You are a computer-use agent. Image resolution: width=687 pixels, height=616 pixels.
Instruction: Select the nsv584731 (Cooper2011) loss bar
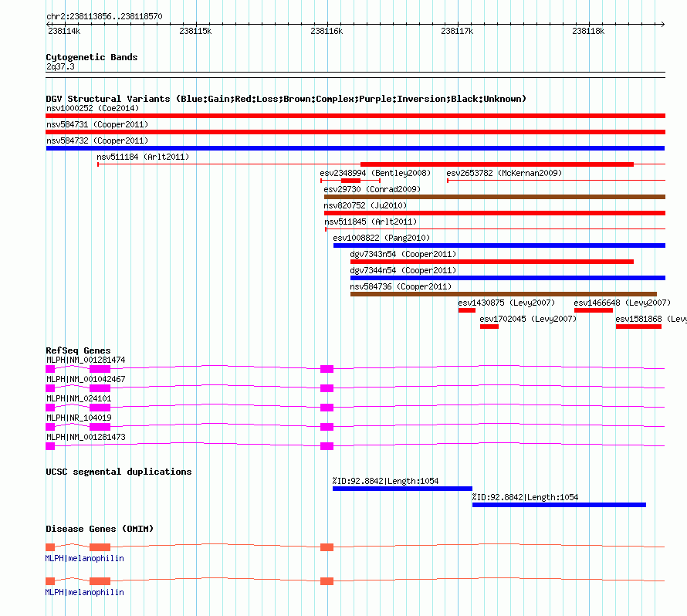[x=355, y=132]
